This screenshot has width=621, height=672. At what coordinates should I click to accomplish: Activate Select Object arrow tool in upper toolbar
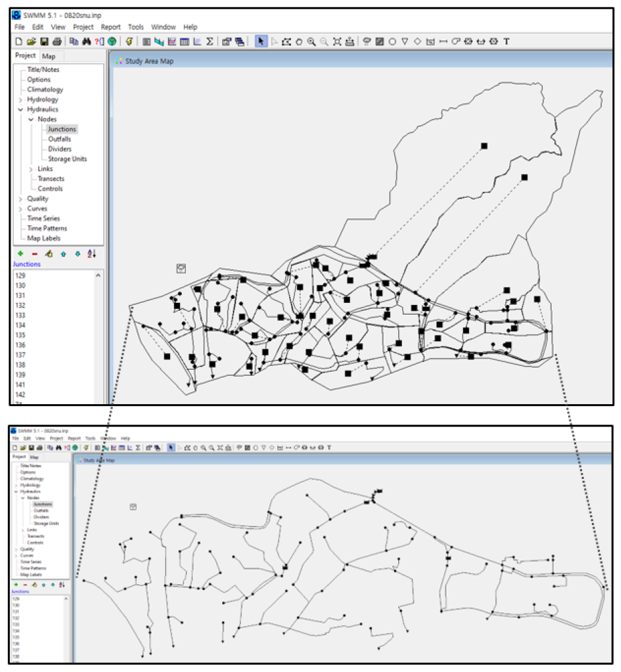[261, 42]
